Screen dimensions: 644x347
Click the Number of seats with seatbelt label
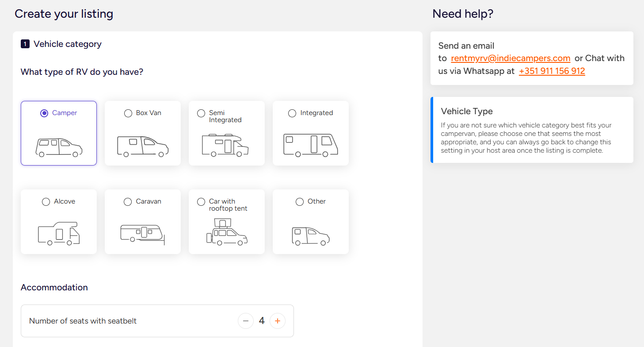click(x=83, y=321)
